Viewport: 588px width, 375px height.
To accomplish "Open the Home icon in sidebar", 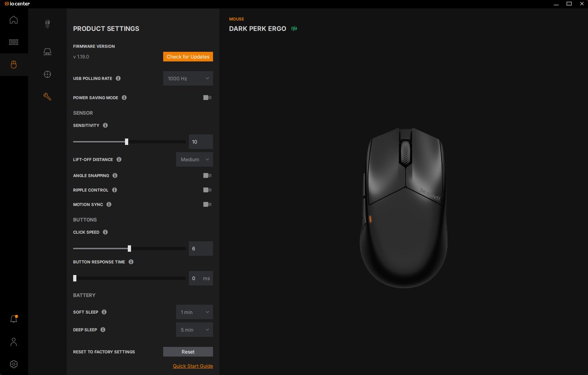I will (14, 20).
